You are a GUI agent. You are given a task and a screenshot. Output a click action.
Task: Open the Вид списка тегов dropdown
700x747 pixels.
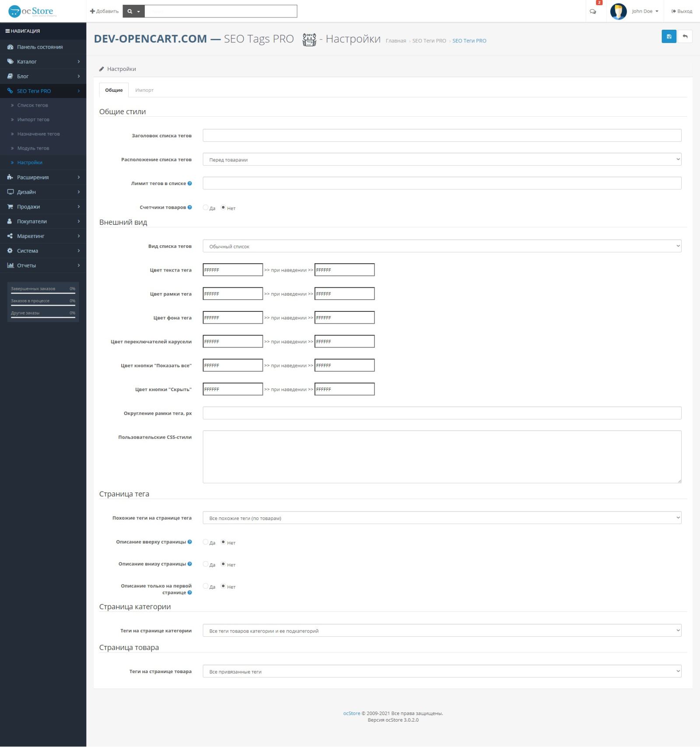[x=442, y=246]
